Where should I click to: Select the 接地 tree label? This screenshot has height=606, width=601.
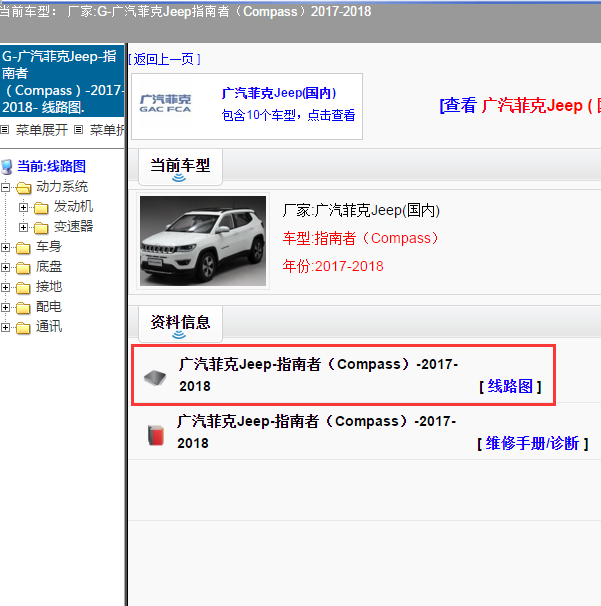49,287
